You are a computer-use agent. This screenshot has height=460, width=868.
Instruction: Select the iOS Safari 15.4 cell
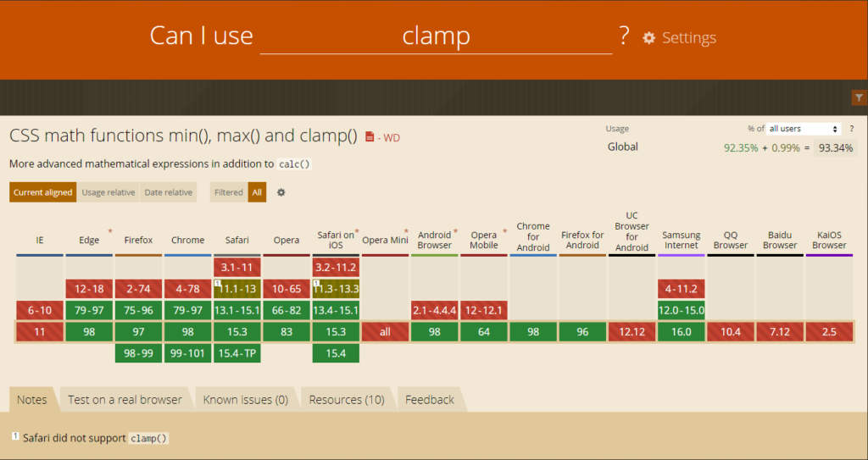(x=336, y=353)
